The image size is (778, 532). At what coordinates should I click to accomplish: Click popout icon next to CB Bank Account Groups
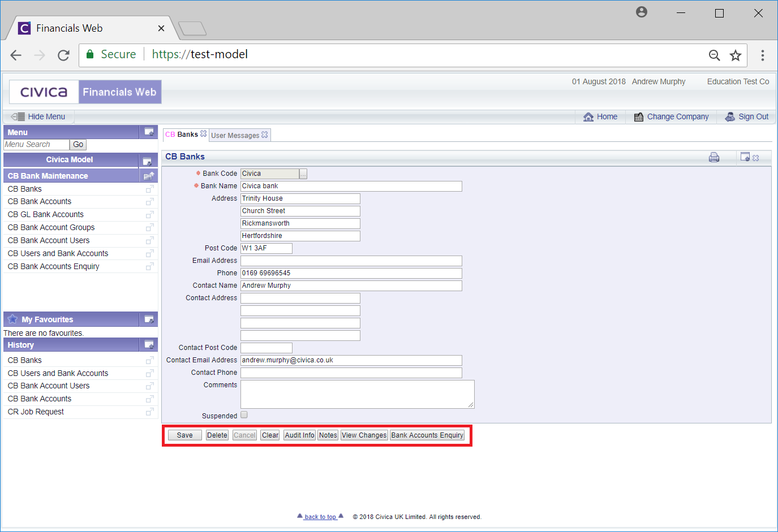point(149,228)
